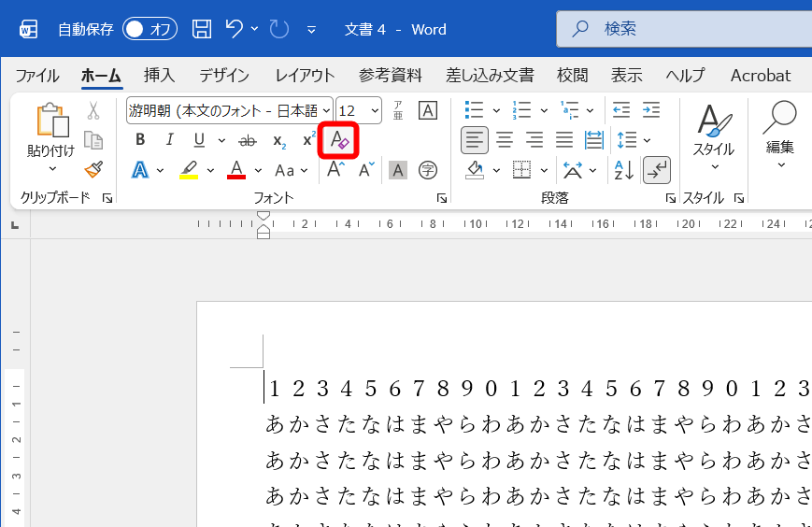Screen dimensions: 812x527
Task: Open the Styles gallery dropdown
Action: 715,166
